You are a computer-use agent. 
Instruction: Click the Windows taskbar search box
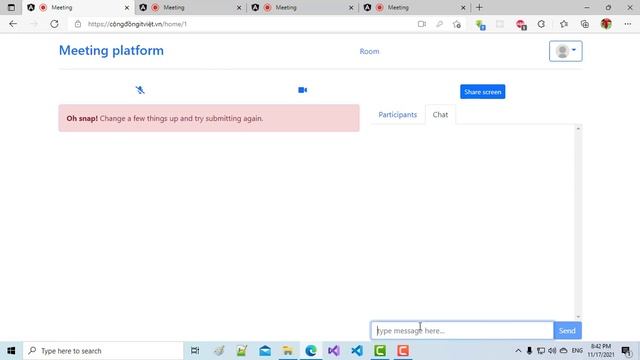tap(103, 351)
